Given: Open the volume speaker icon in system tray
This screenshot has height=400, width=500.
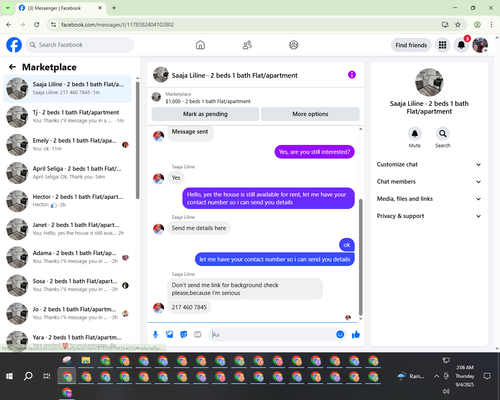Looking at the screenshot, I should (x=446, y=391).
